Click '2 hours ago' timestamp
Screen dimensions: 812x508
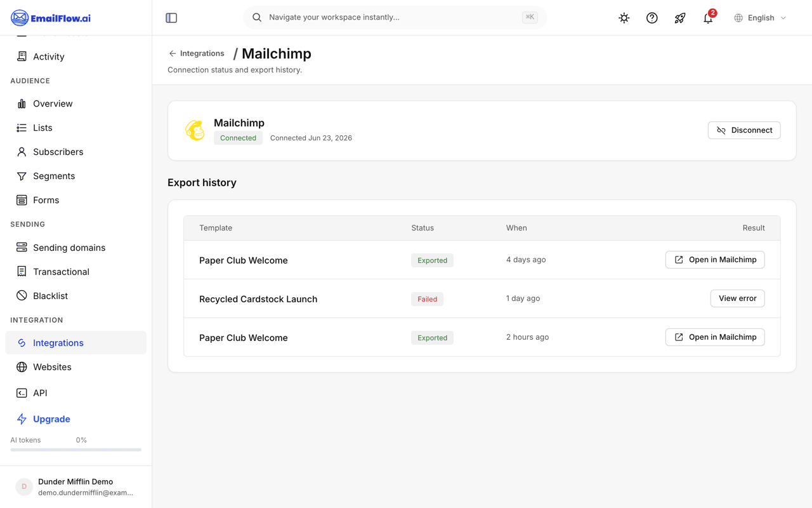pyautogui.click(x=528, y=337)
